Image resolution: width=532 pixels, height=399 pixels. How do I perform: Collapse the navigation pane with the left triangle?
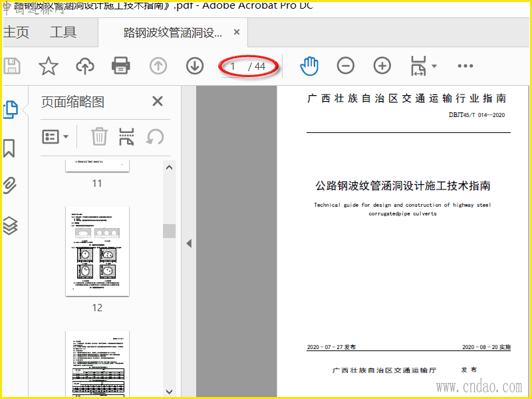(x=189, y=243)
